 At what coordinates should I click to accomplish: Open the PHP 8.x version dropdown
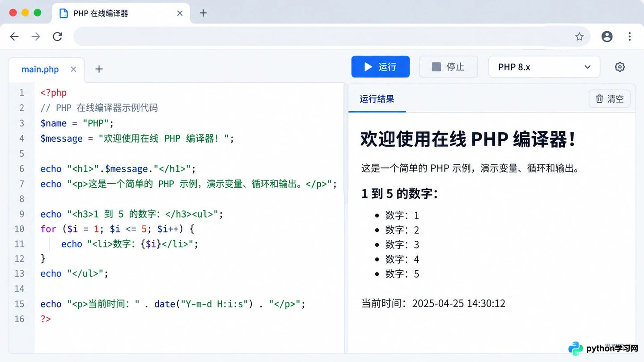click(544, 67)
